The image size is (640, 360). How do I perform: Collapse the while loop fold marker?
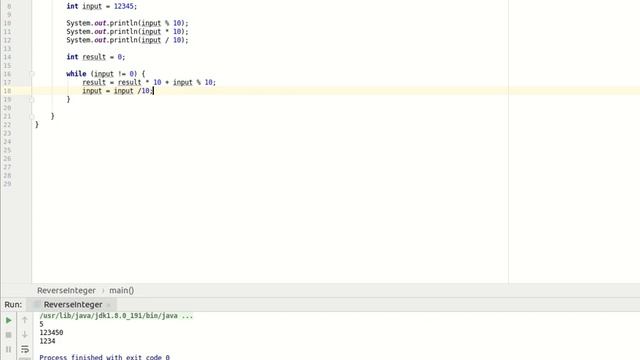32,74
